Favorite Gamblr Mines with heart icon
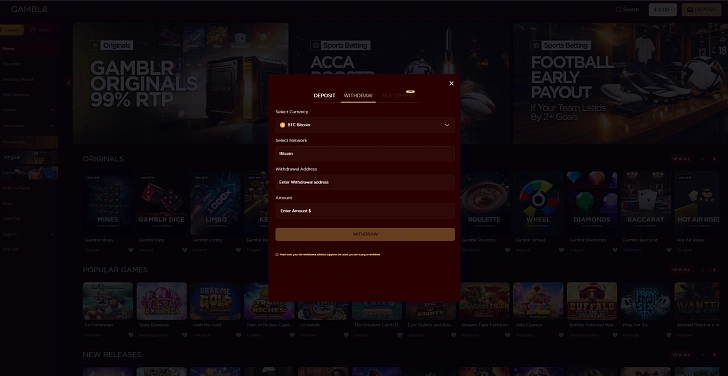The height and width of the screenshot is (376, 728). (131, 250)
